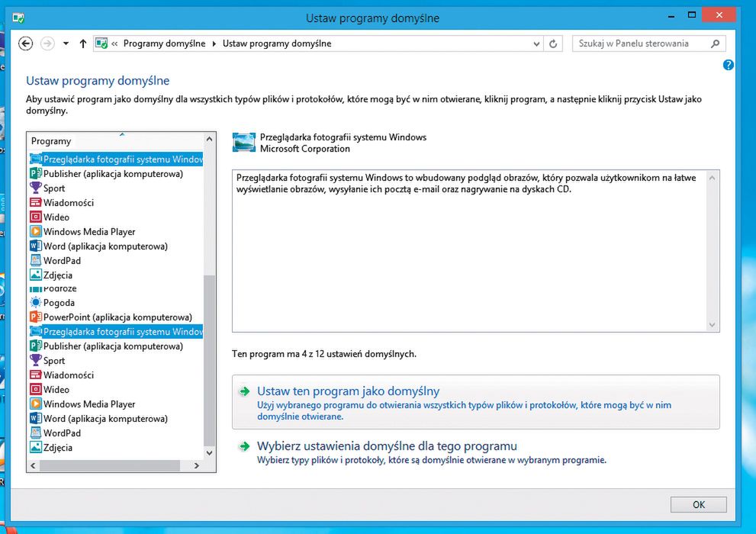This screenshot has height=534, width=756.
Task: Open Wybierz ustawienia domyślne dla tego programu
Action: [387, 446]
